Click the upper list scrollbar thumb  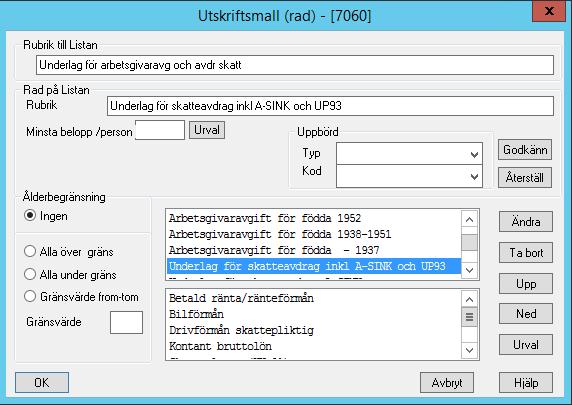[469, 242]
